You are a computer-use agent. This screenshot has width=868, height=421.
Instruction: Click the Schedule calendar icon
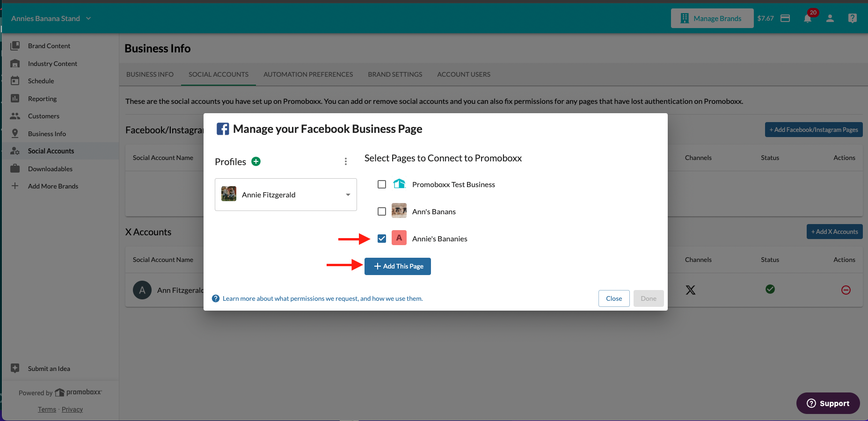[x=15, y=81]
